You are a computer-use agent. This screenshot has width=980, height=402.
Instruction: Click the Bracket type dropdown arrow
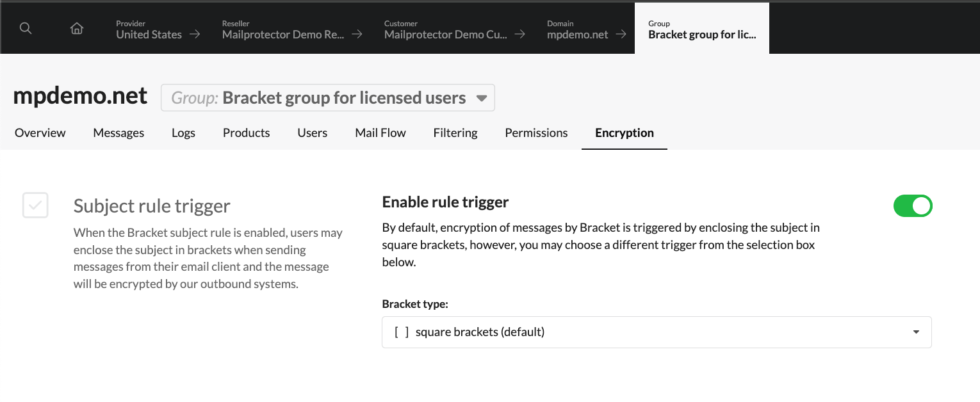pyautogui.click(x=916, y=332)
